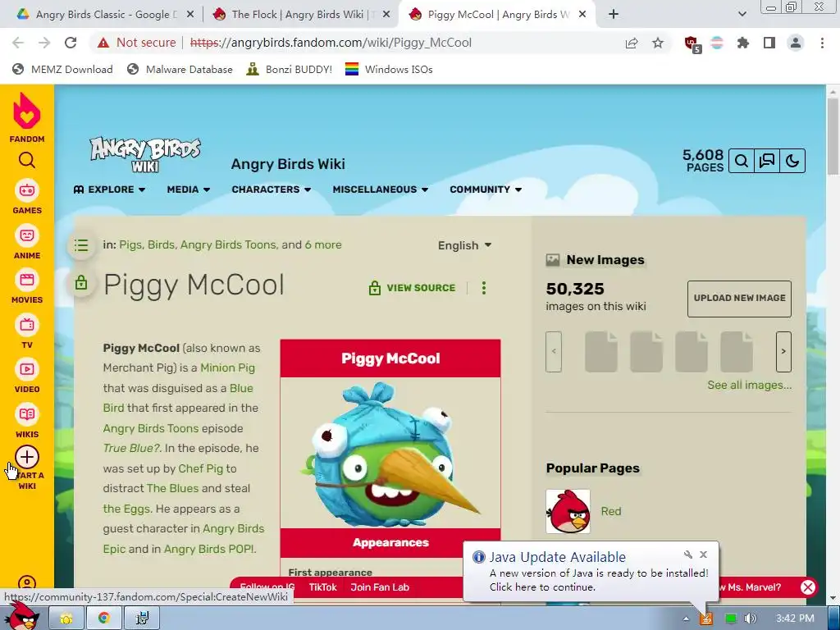Expand the '6 more' categories link
Screen dimensions: 840x630
click(x=323, y=244)
